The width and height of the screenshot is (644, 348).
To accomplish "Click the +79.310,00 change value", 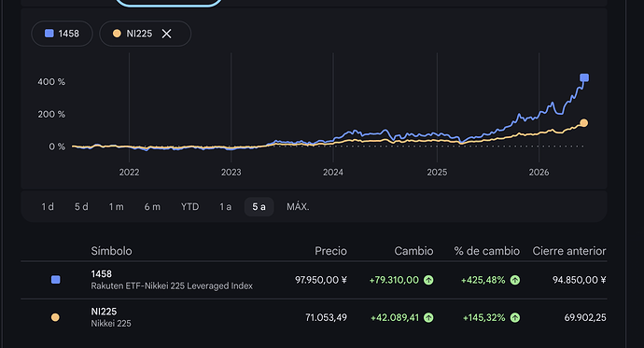I will pos(394,280).
